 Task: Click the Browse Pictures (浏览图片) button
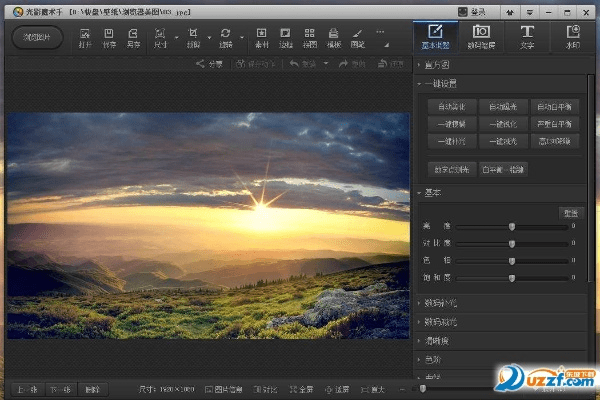(x=37, y=37)
